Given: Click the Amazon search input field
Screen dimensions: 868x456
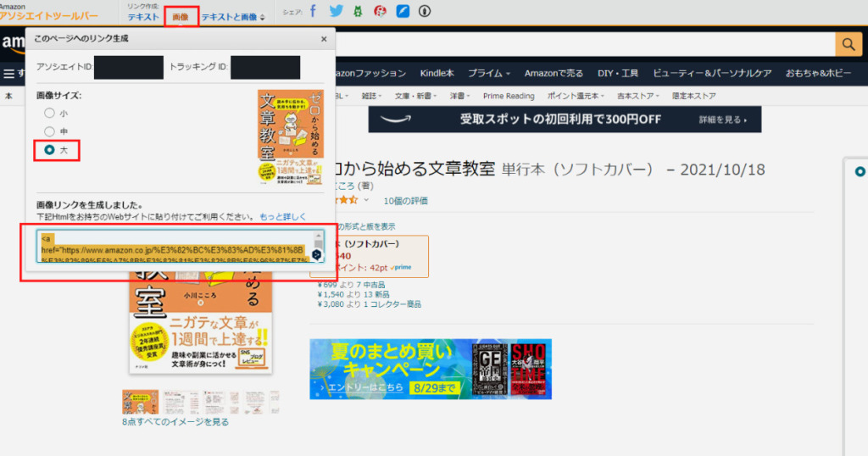Looking at the screenshot, I should pos(585,44).
